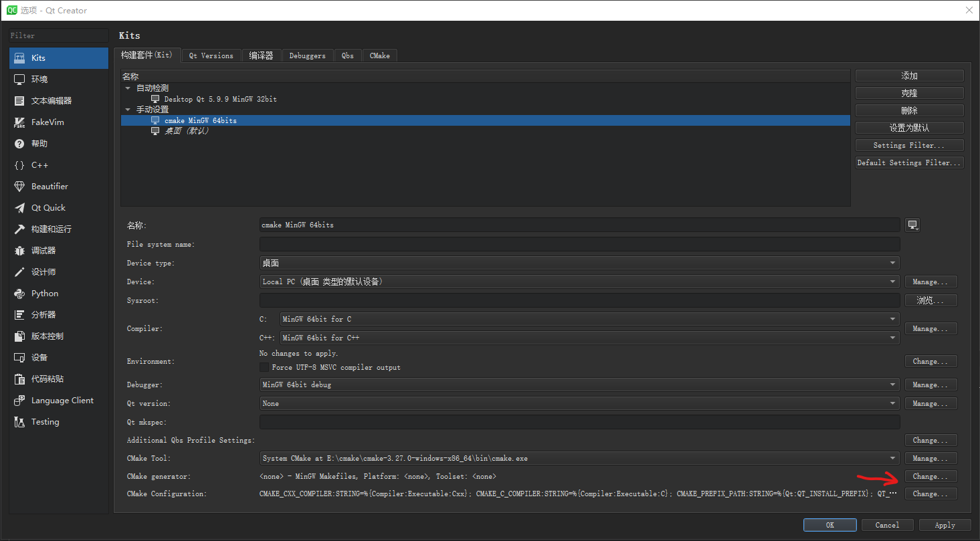Collapse the 自动检测 tree node

128,87
